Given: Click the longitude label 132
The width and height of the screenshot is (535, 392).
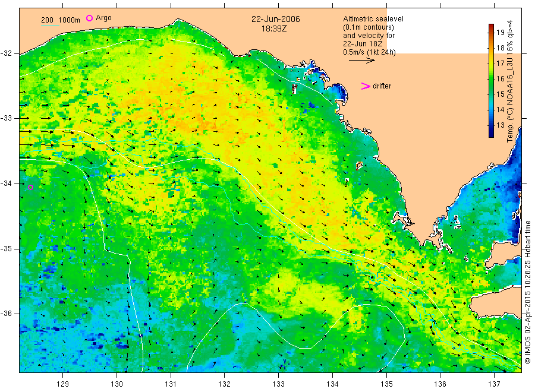Looking at the screenshot, I should [225, 384].
